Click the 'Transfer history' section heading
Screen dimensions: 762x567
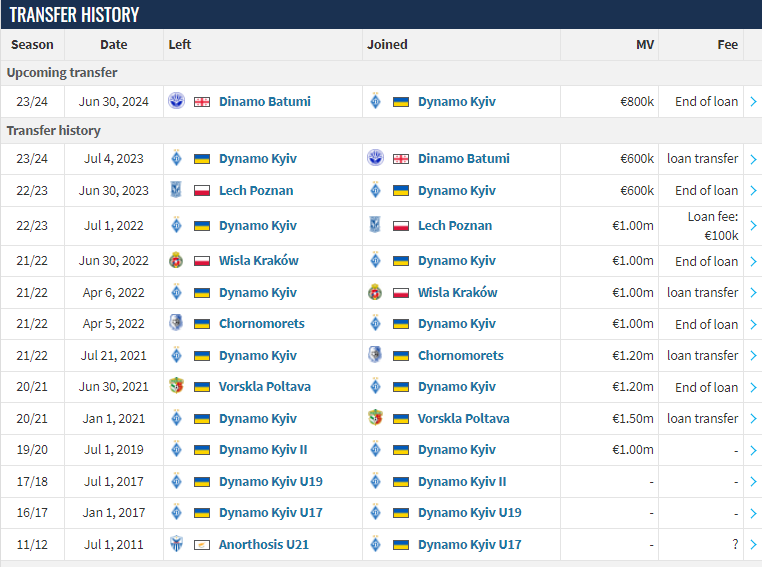pos(53,130)
